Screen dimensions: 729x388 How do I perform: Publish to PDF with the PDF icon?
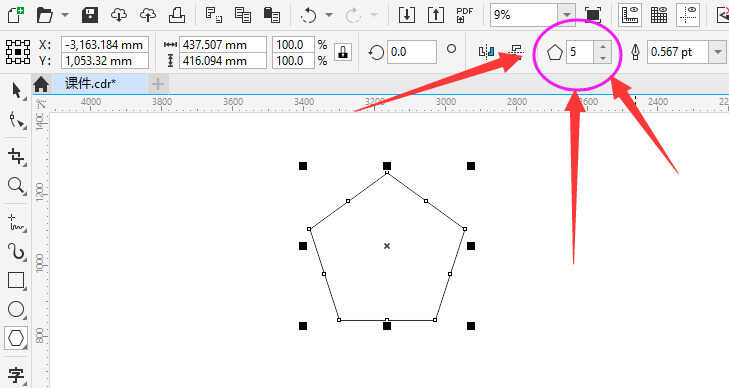(464, 15)
